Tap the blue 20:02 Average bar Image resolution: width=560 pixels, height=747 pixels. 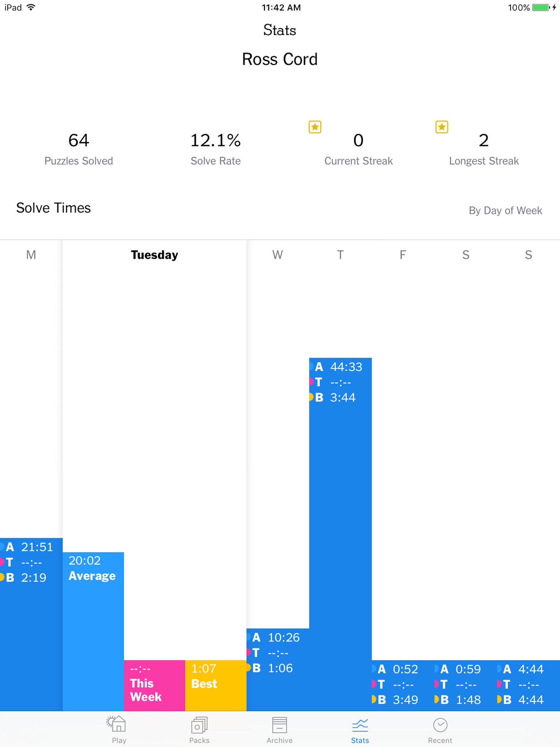pos(93,631)
